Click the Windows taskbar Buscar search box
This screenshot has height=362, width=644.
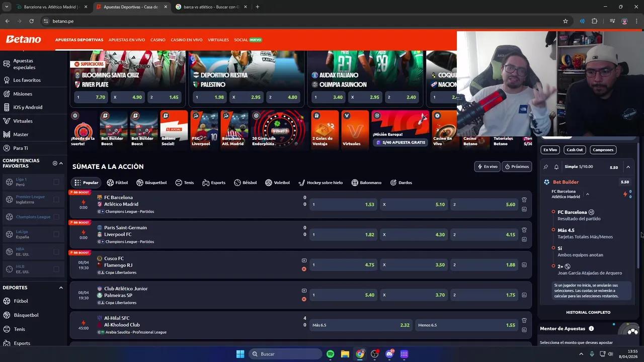(285, 354)
